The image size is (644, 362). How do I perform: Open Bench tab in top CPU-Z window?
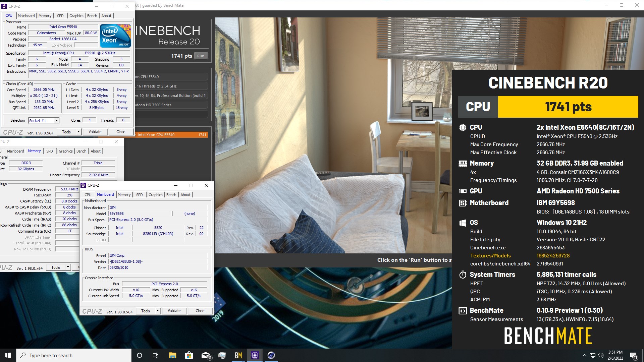[x=92, y=16]
